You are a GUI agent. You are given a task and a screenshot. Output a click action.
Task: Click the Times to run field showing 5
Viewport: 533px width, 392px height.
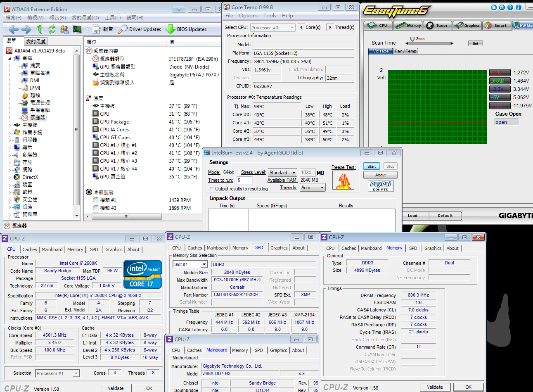[x=244, y=181]
